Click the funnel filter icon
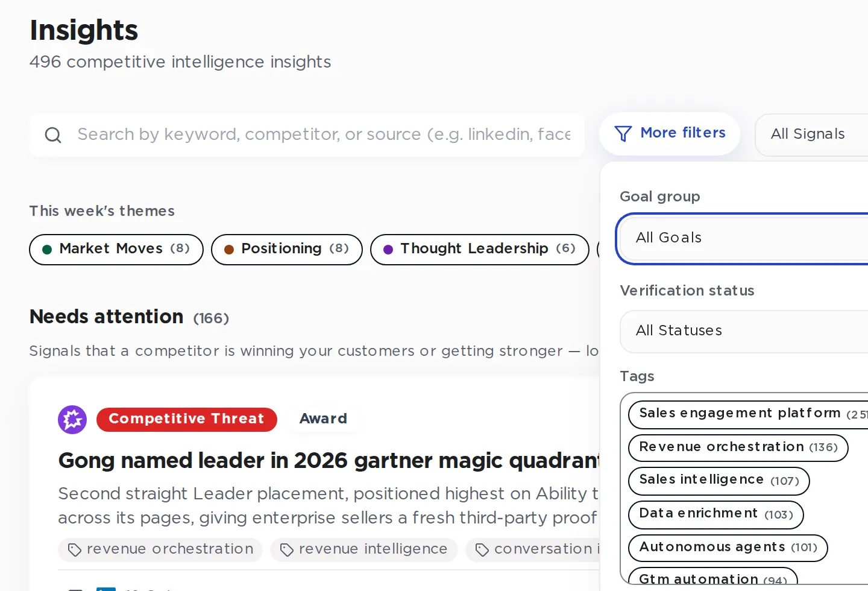Screen dimensions: 868x591 (x=623, y=133)
